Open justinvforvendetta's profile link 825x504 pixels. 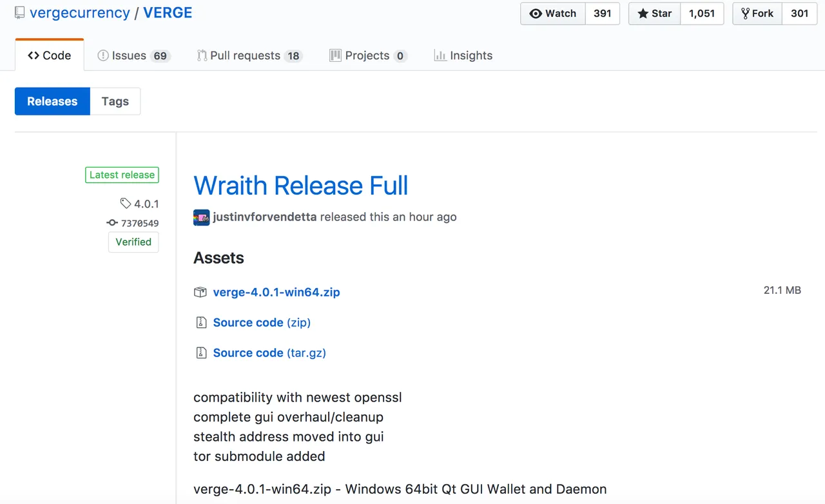pyautogui.click(x=265, y=217)
